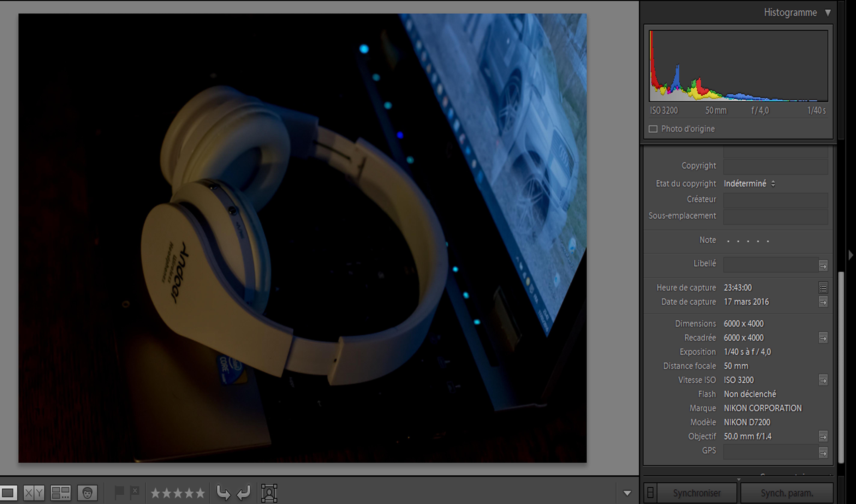856x504 pixels.
Task: Toggle the auto sync switch beside Synchroniser
Action: pyautogui.click(x=650, y=492)
